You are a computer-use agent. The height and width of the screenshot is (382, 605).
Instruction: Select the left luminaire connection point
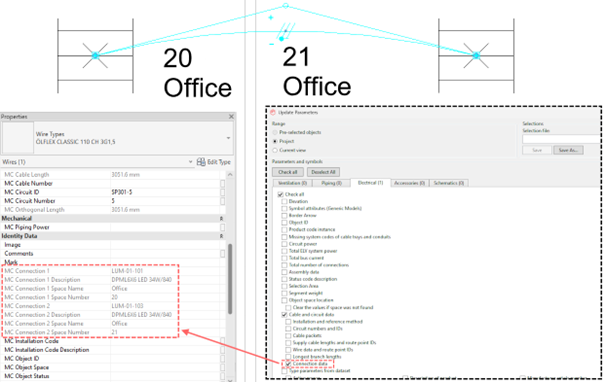(95, 56)
